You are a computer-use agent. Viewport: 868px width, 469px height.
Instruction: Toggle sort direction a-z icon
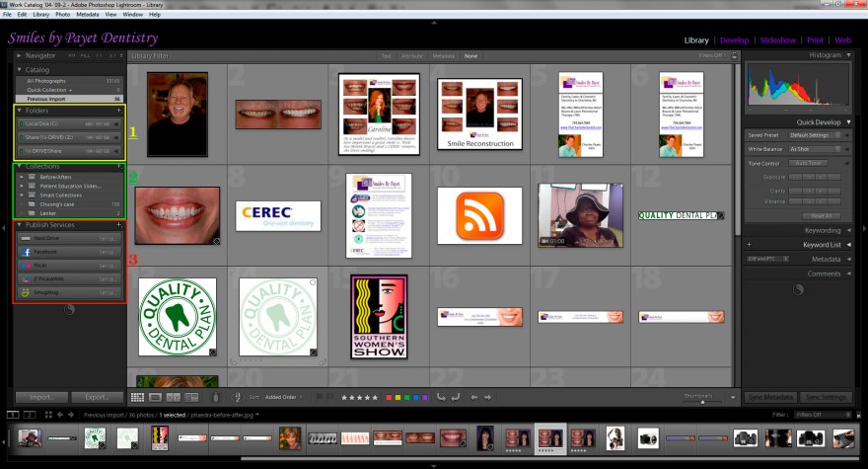(x=238, y=397)
